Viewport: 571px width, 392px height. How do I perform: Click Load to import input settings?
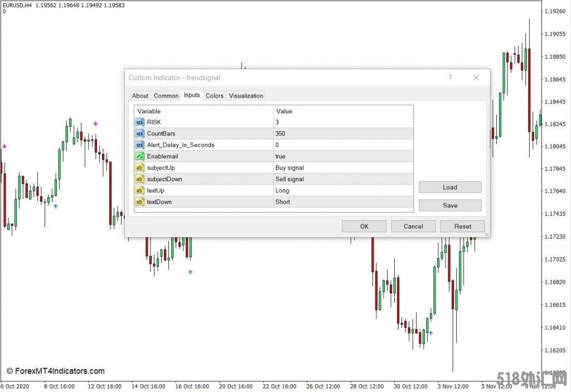tap(449, 187)
